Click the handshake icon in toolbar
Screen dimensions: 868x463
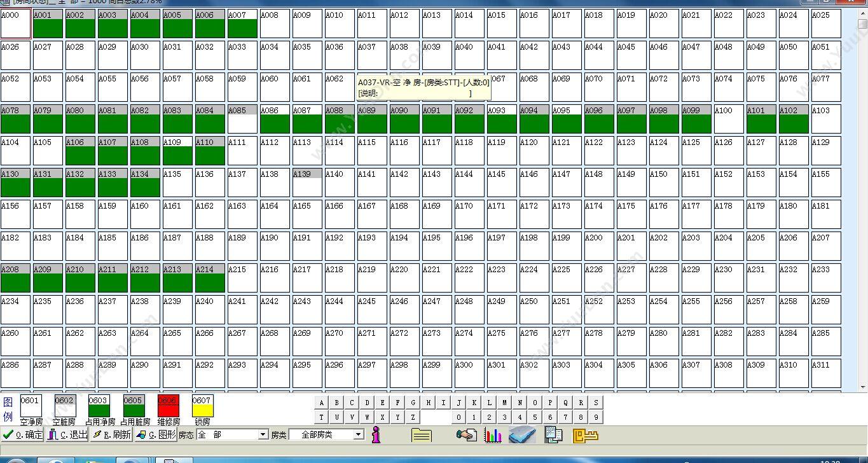[x=467, y=435]
